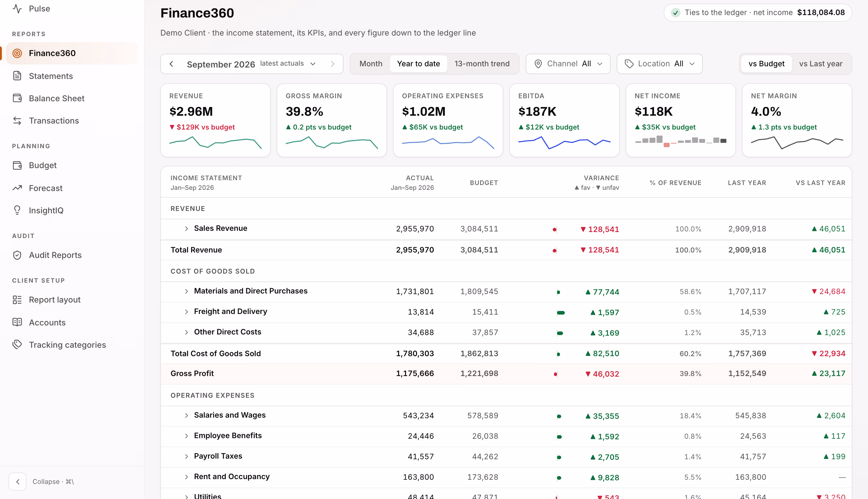Click the Finance360 target icon
Viewport: 868px width, 499px height.
(x=17, y=53)
